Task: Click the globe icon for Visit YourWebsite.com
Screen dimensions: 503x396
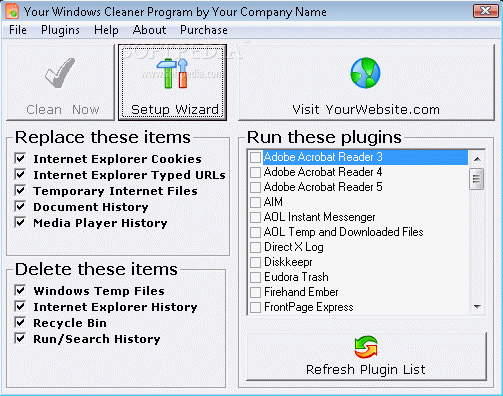Action: (x=365, y=73)
